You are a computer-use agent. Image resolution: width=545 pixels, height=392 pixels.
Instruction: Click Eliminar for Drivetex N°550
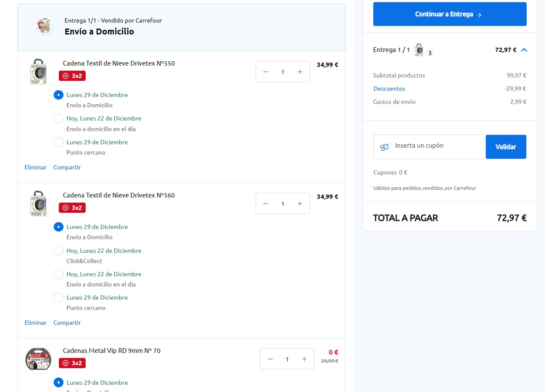point(35,167)
